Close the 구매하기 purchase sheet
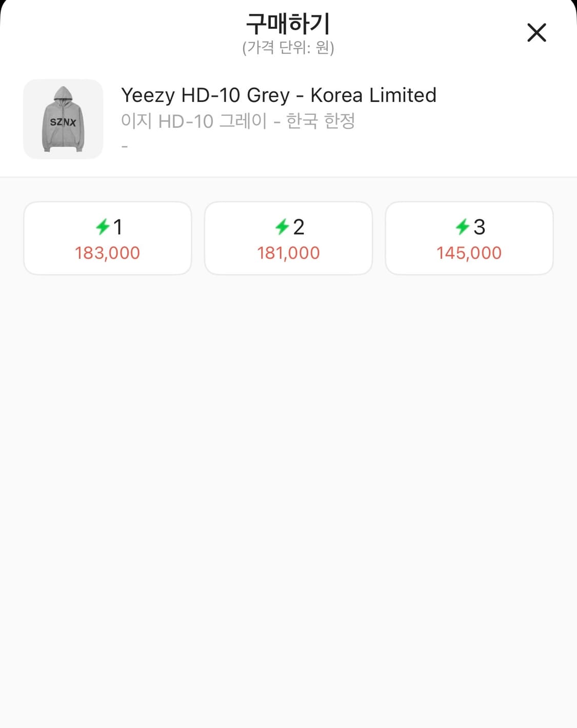 [536, 33]
